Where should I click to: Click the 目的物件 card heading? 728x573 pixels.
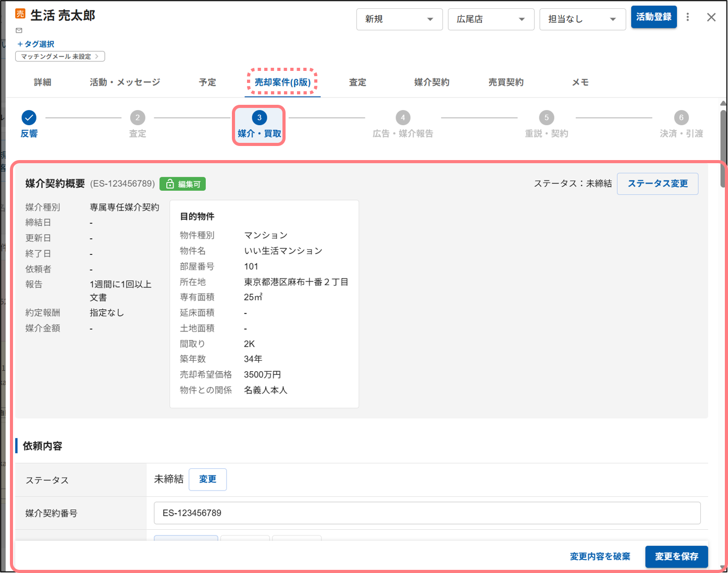point(197,216)
